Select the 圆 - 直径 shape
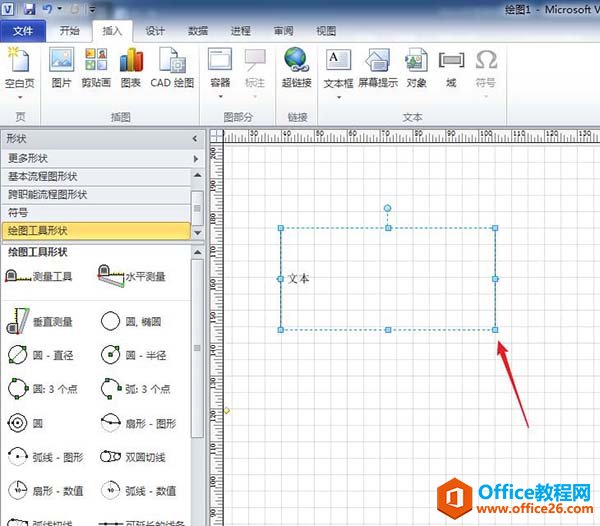 point(40,355)
